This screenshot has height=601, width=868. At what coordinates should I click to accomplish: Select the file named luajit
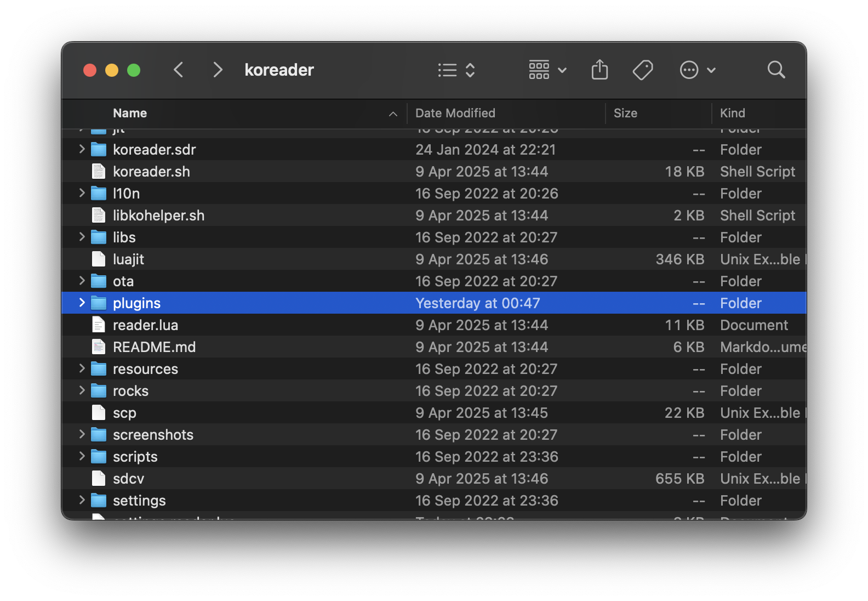pos(128,259)
